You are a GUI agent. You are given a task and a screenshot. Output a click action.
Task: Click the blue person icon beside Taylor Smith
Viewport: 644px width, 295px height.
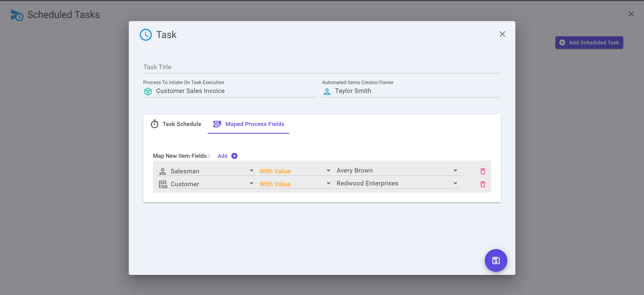pos(327,91)
